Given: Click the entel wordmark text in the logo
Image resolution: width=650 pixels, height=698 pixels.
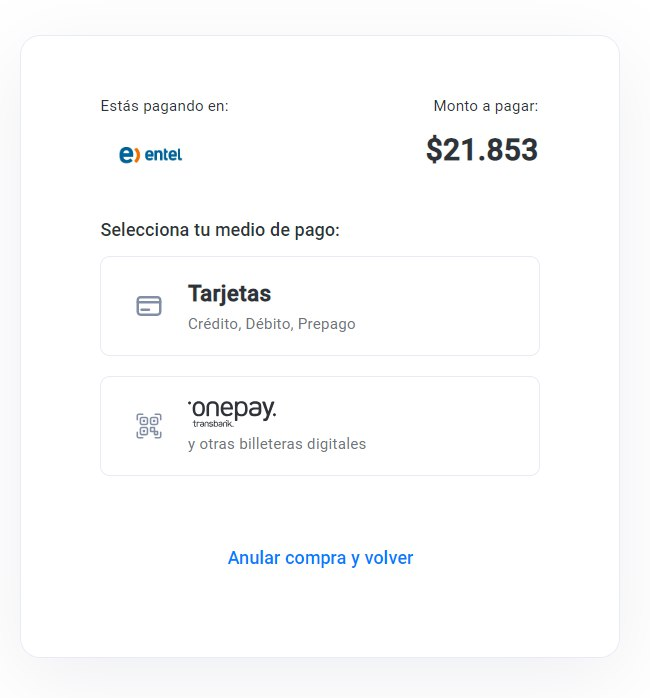Looking at the screenshot, I should pyautogui.click(x=163, y=155).
